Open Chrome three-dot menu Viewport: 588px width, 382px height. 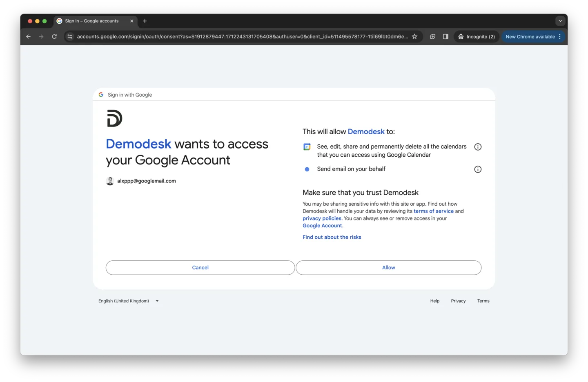560,37
